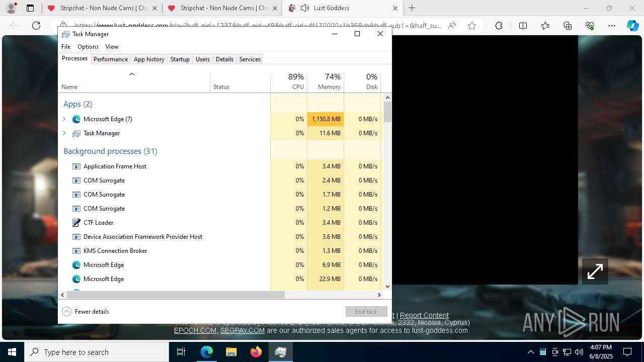This screenshot has width=644, height=362.
Task: Toggle Read aloud in Edge address bar
Action: click(452, 26)
